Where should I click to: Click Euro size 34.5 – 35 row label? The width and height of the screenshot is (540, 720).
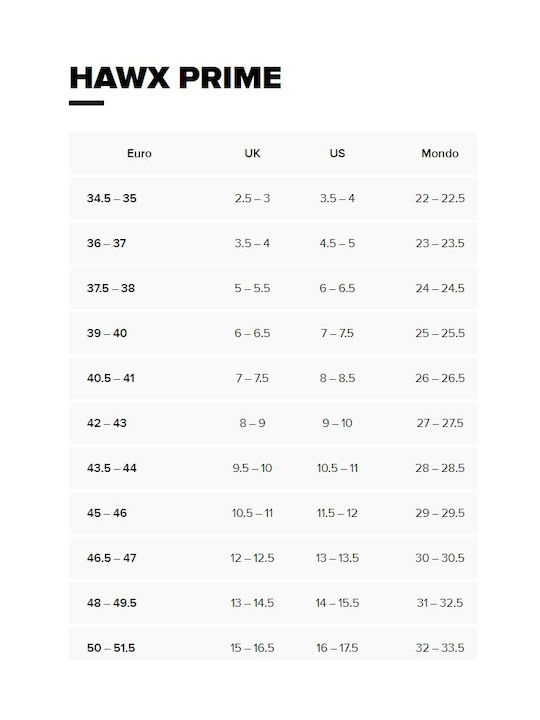tap(112, 198)
